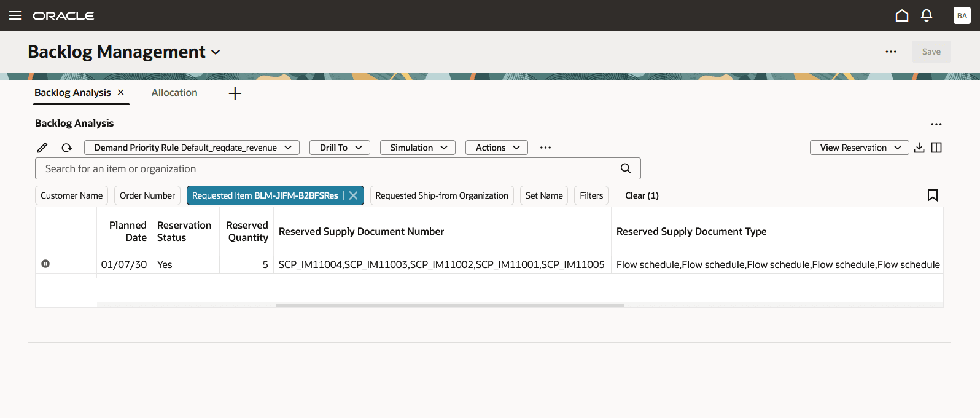Viewport: 980px width, 418px height.
Task: Select the Flow schedule document type cell
Action: click(777, 265)
